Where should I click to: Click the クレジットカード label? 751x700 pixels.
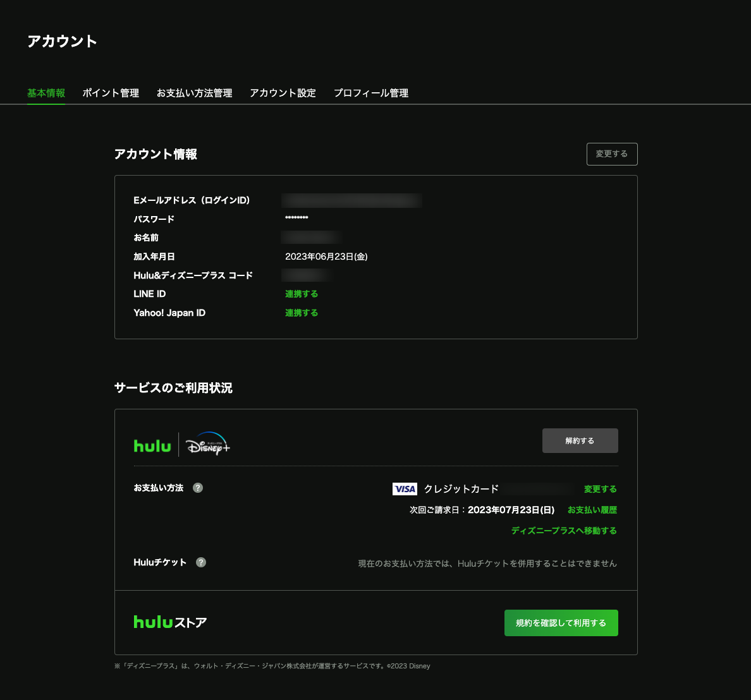tap(461, 489)
